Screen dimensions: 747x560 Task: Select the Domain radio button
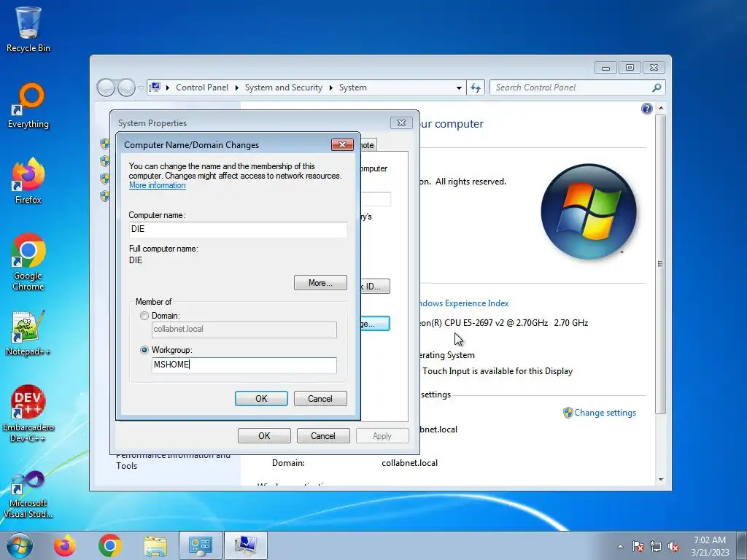(144, 316)
